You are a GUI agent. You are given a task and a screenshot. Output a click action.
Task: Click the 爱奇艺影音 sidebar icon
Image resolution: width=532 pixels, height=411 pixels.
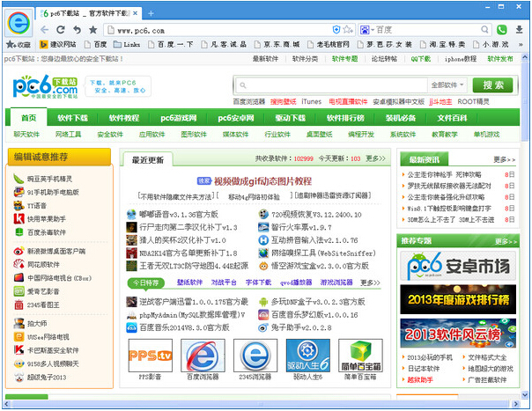coord(18,291)
